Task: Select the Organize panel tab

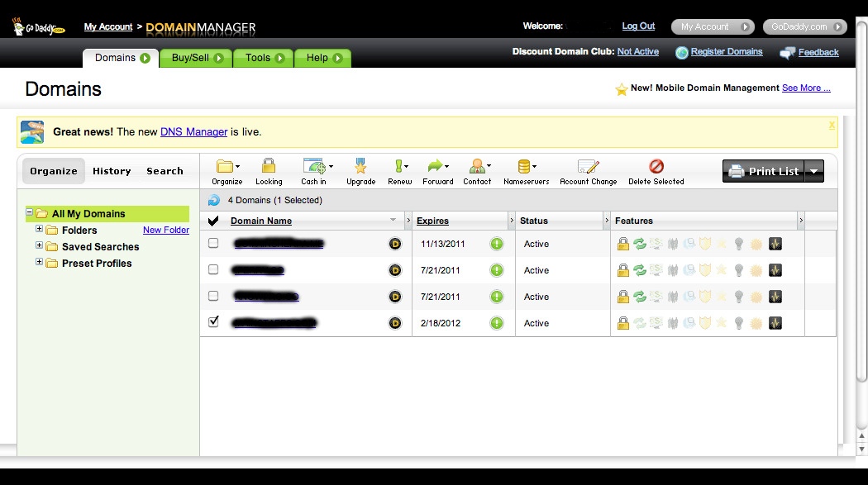Action: [x=54, y=171]
